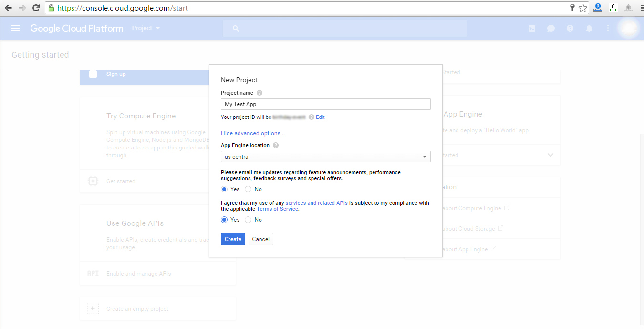Open the hamburger navigation menu
Image resolution: width=644 pixels, height=329 pixels.
point(15,28)
